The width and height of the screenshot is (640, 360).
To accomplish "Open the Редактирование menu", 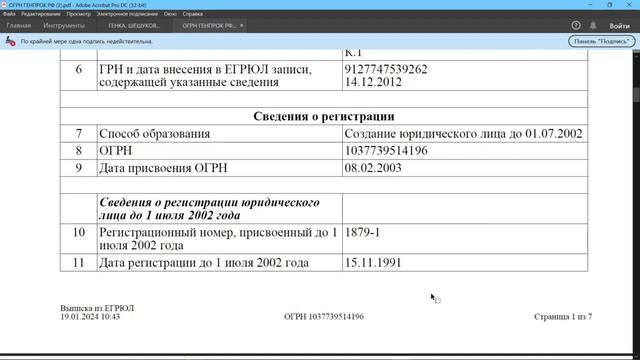I will pyautogui.click(x=41, y=14).
